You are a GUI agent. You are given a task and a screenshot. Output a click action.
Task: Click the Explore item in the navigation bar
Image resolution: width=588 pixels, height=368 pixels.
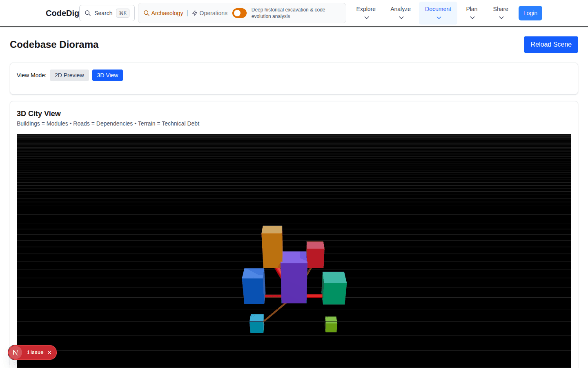click(x=366, y=9)
